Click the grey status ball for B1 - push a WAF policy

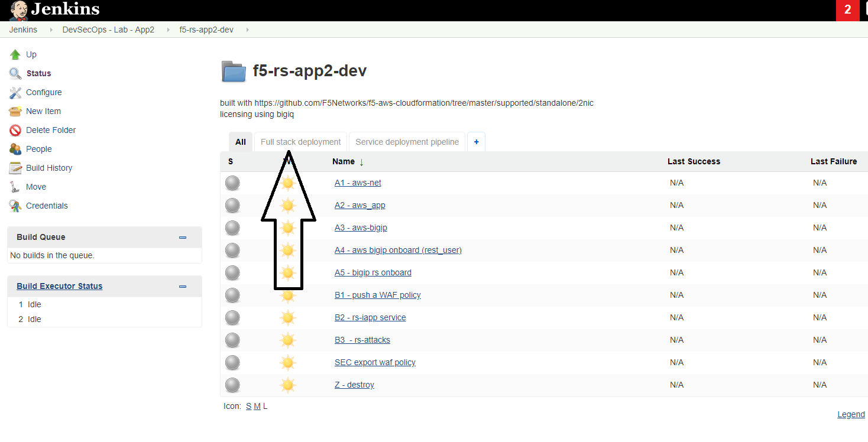coord(232,295)
